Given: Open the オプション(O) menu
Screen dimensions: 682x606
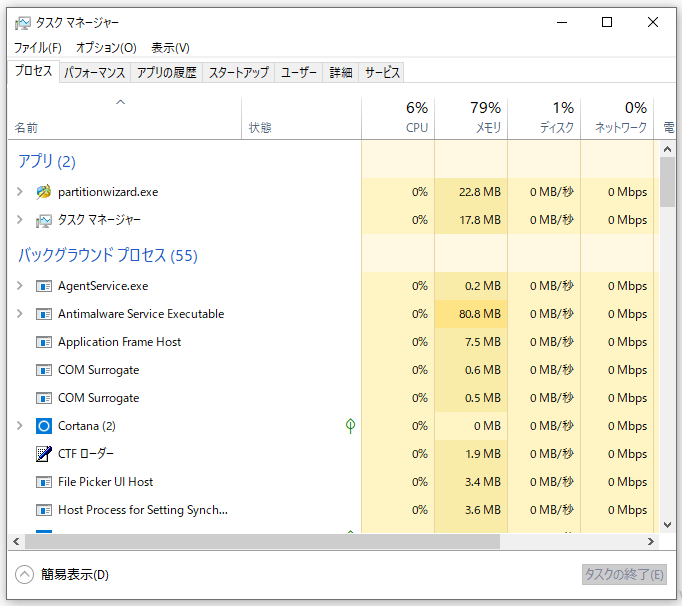Looking at the screenshot, I should click(106, 48).
